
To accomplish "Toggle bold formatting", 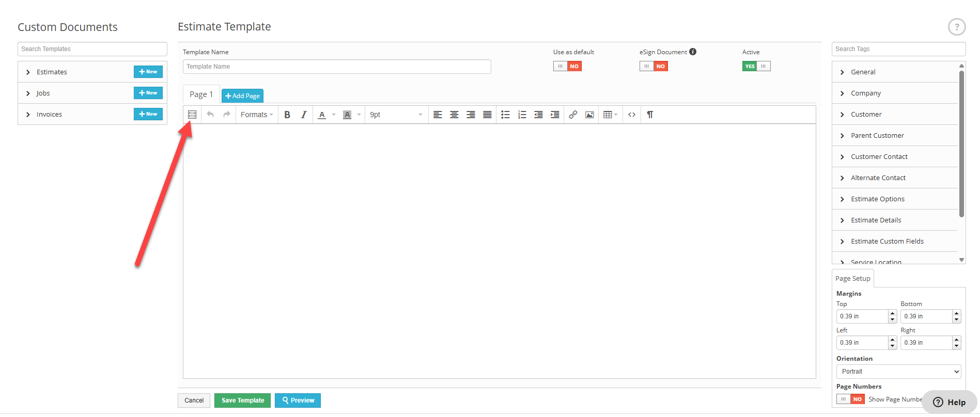I will point(287,115).
